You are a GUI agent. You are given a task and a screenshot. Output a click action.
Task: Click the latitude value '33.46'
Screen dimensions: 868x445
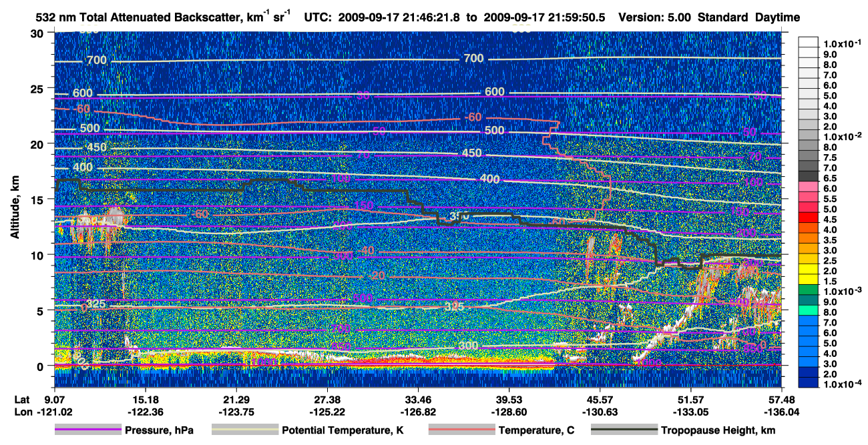coord(418,399)
